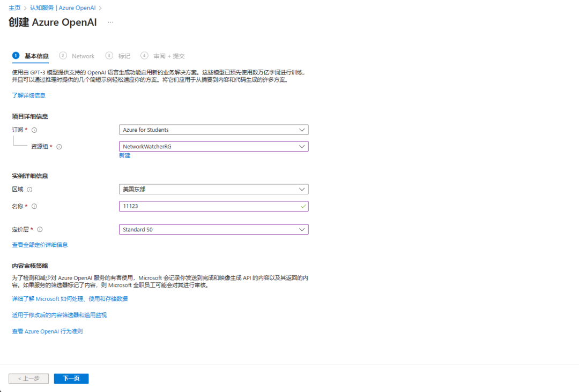
Task: Click the info icon next to 区域
Action: coord(29,190)
